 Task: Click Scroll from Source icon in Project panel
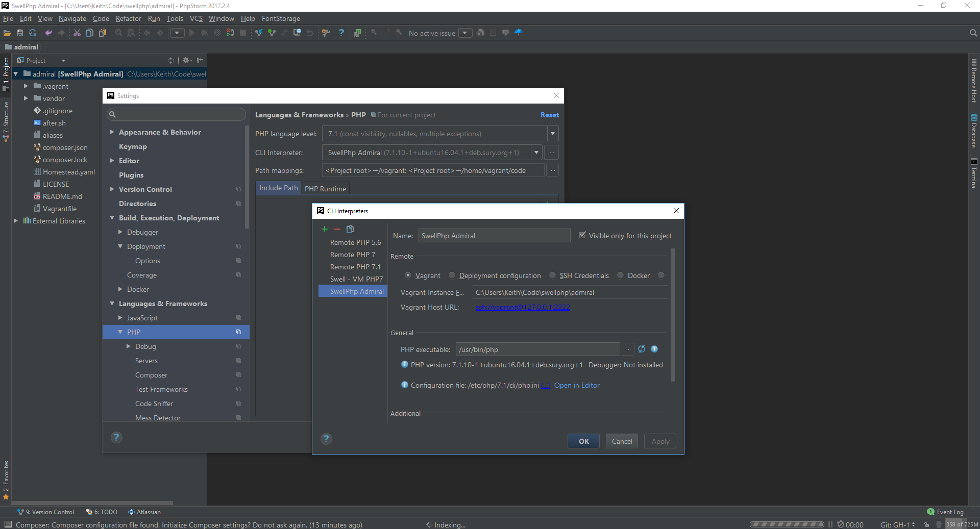pyautogui.click(x=170, y=60)
